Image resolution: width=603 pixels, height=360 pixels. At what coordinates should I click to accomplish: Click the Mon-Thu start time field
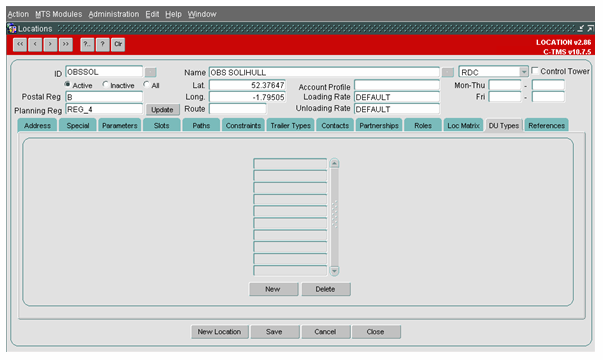click(505, 85)
